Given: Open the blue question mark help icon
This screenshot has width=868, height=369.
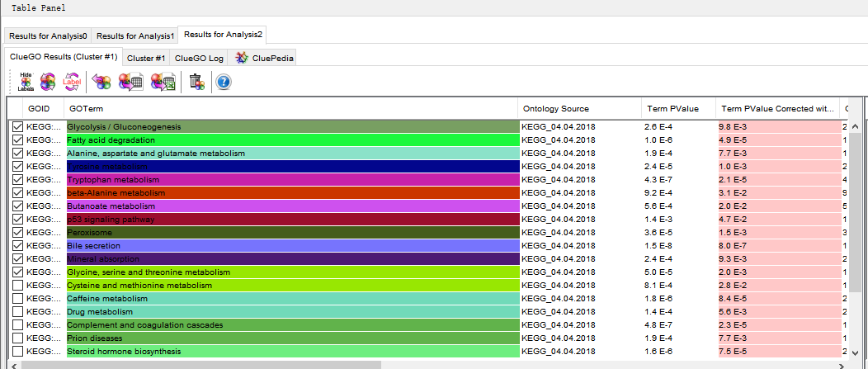Looking at the screenshot, I should (x=224, y=82).
